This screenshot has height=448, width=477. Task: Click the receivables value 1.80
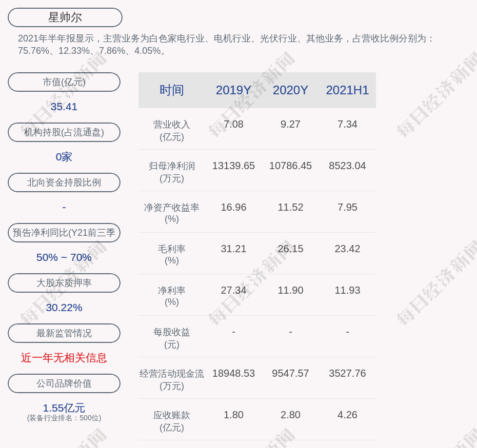pos(234,415)
